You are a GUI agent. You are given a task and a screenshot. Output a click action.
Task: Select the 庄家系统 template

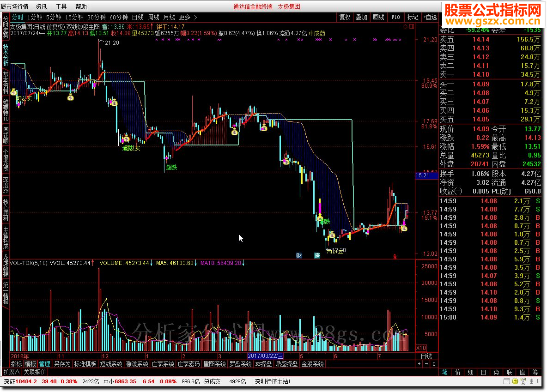tap(163, 364)
